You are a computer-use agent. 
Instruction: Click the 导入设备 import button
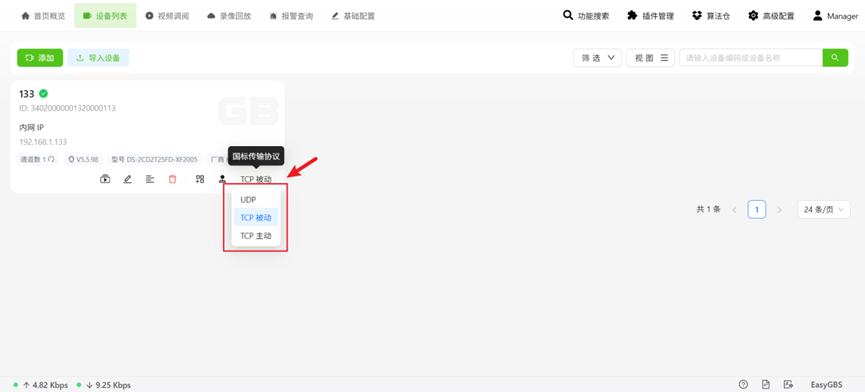98,58
